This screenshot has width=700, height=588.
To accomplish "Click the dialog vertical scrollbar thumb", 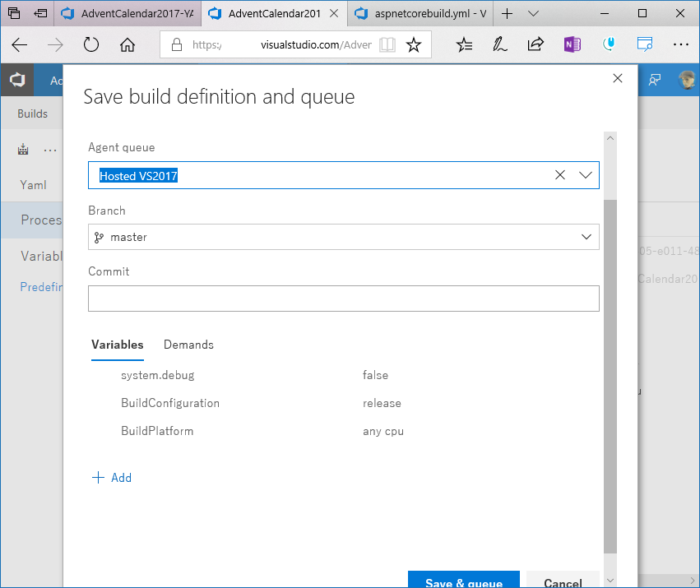I will tap(610, 377).
